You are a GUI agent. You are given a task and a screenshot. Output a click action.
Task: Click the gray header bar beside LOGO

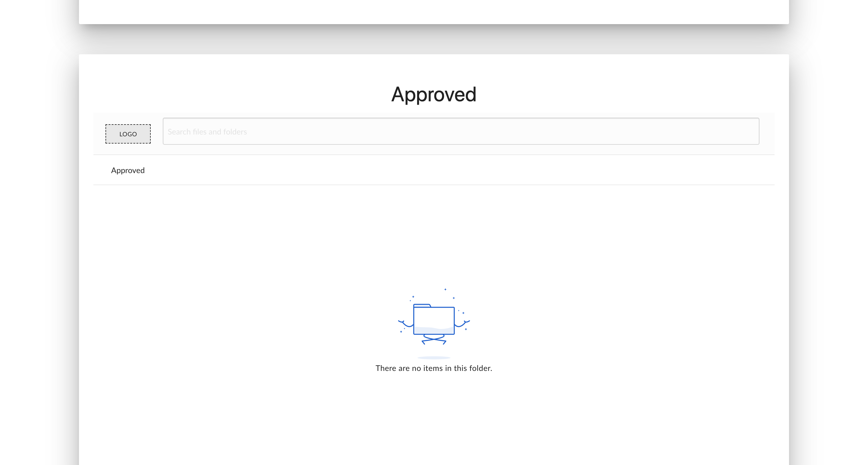[157, 134]
